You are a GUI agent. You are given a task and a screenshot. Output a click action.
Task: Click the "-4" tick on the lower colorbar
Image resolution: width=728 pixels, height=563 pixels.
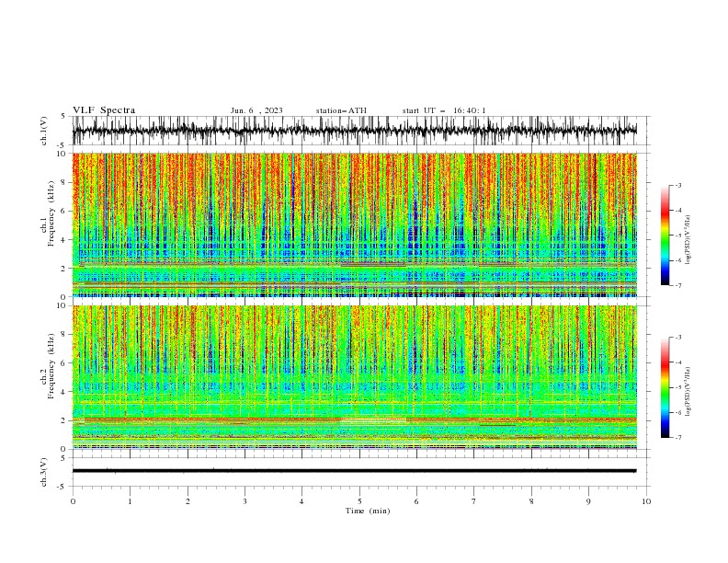tap(678, 362)
